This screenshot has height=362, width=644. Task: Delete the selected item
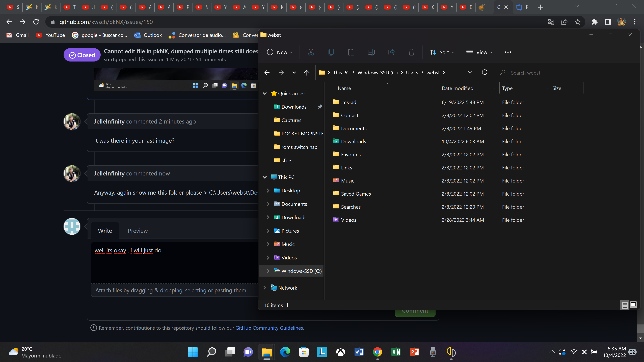click(412, 52)
